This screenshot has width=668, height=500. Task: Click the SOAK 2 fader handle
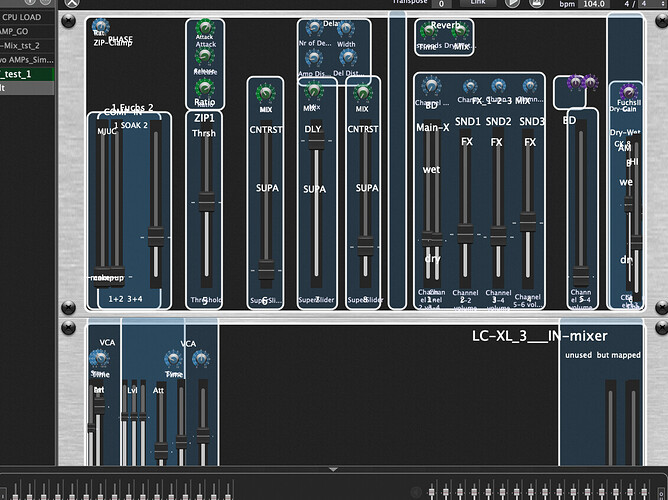(x=155, y=237)
